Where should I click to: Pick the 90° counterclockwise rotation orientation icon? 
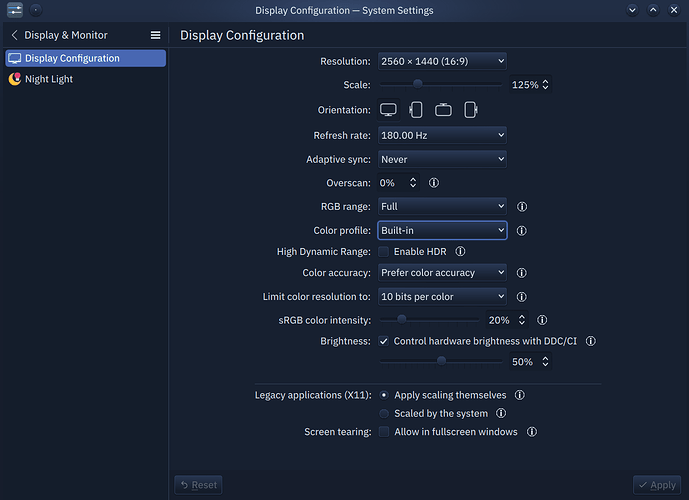tap(471, 110)
